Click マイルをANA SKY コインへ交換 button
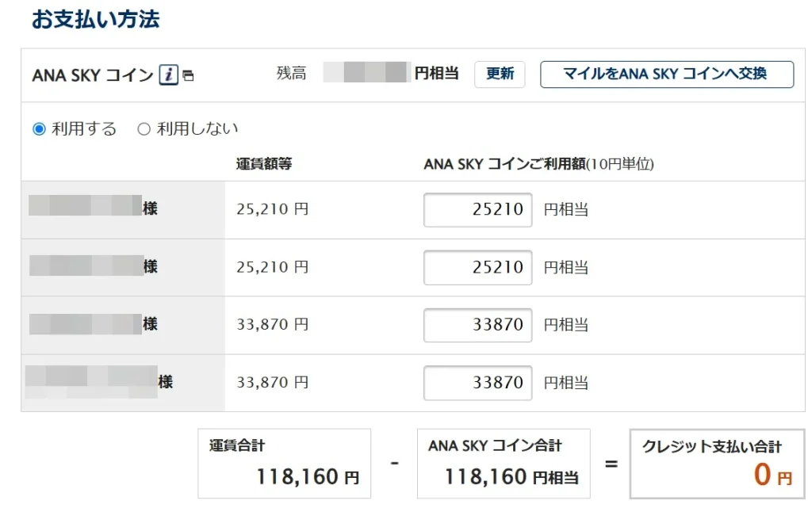 (666, 74)
